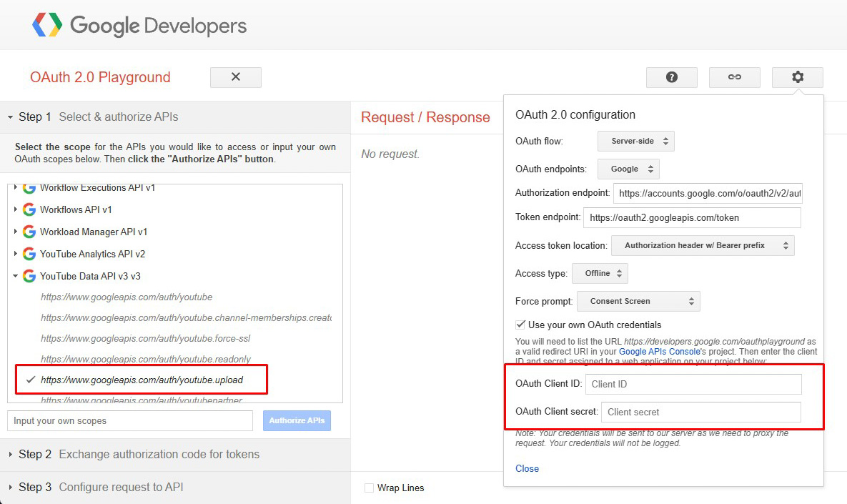Collapse Step 1 Select & authorize APIs

(x=175, y=117)
